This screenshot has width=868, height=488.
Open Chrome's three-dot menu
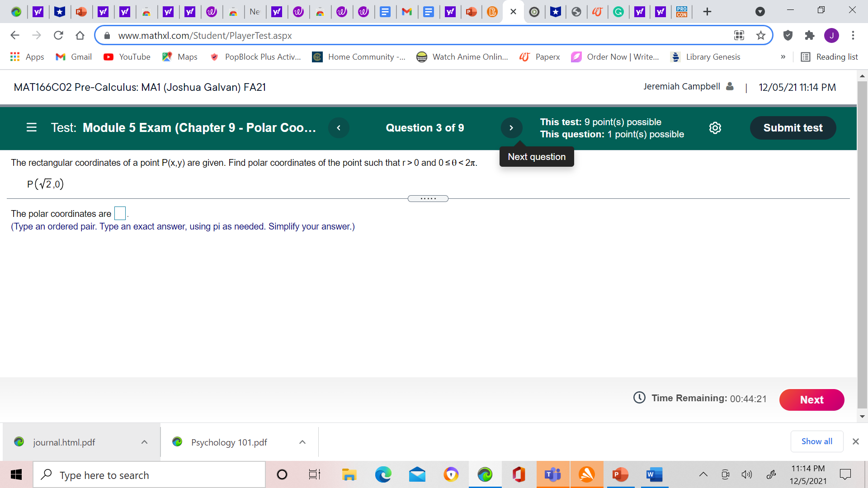(x=853, y=35)
